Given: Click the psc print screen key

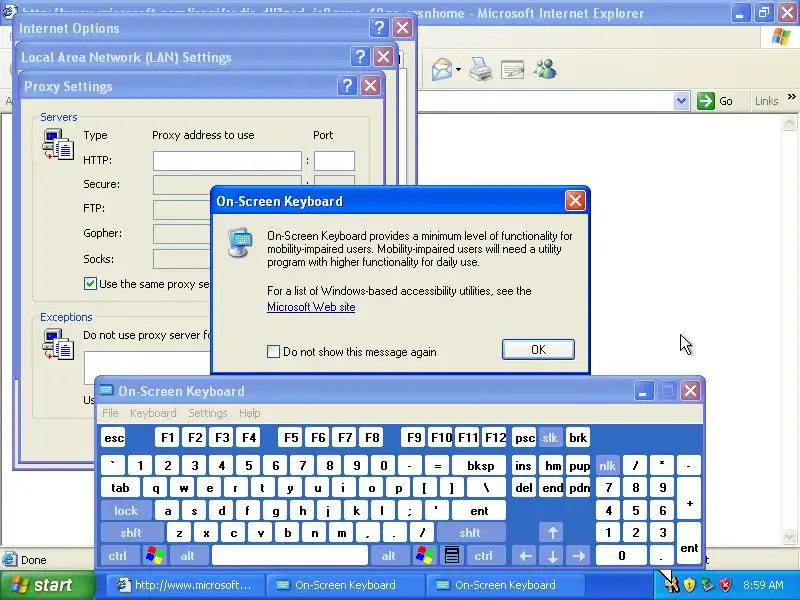Looking at the screenshot, I should [524, 437].
